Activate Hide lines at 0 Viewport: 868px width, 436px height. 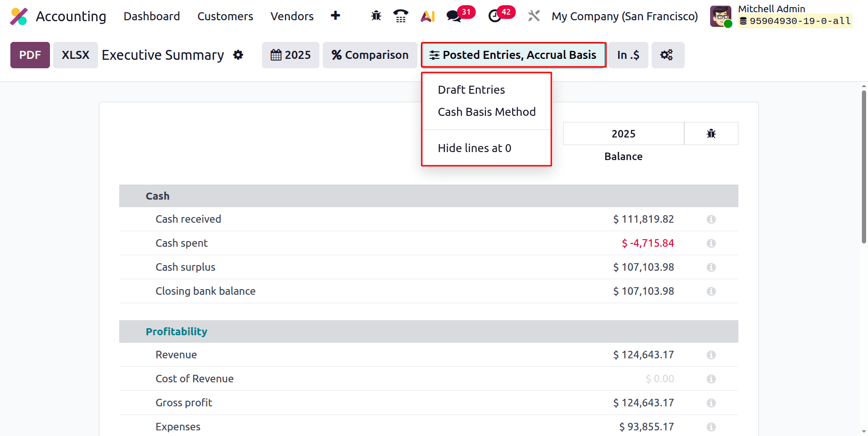click(474, 148)
